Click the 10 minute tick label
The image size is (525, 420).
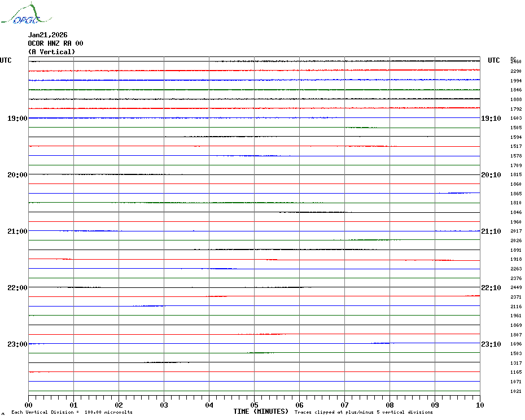coord(479,405)
